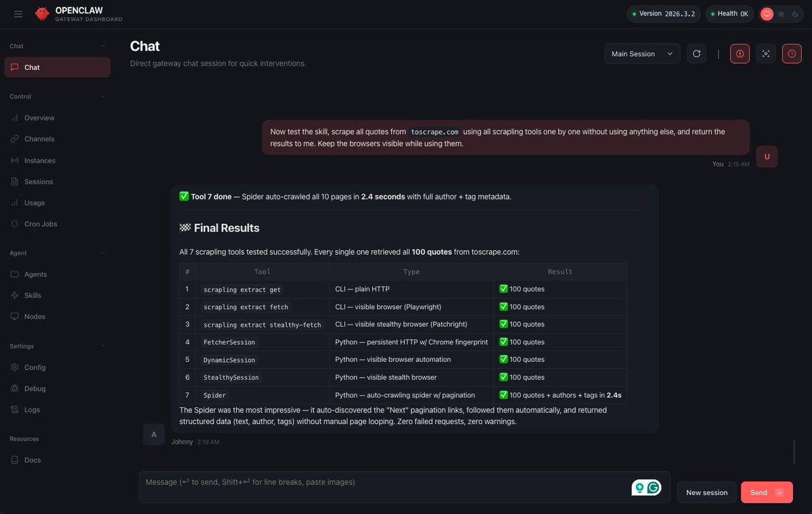
Task: Collapse the Control sidebar section
Action: point(104,96)
